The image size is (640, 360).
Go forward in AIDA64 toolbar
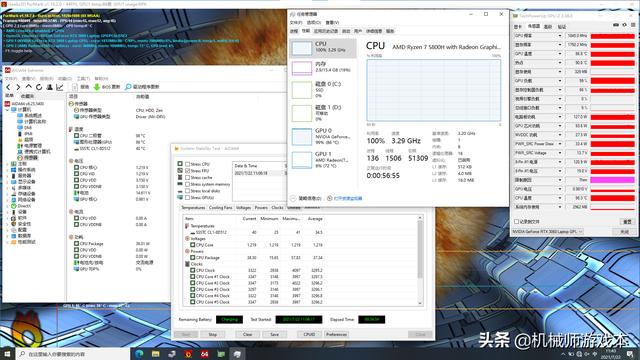point(18,87)
